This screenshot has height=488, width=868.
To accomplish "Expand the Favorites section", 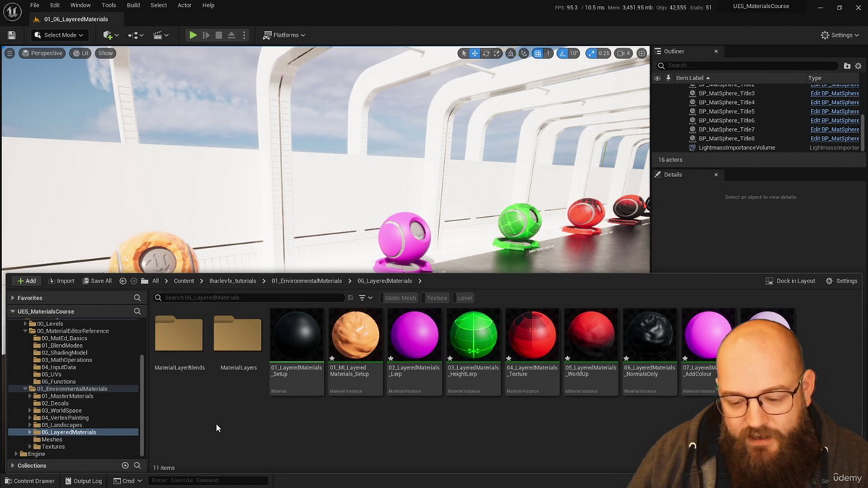I will tap(13, 297).
